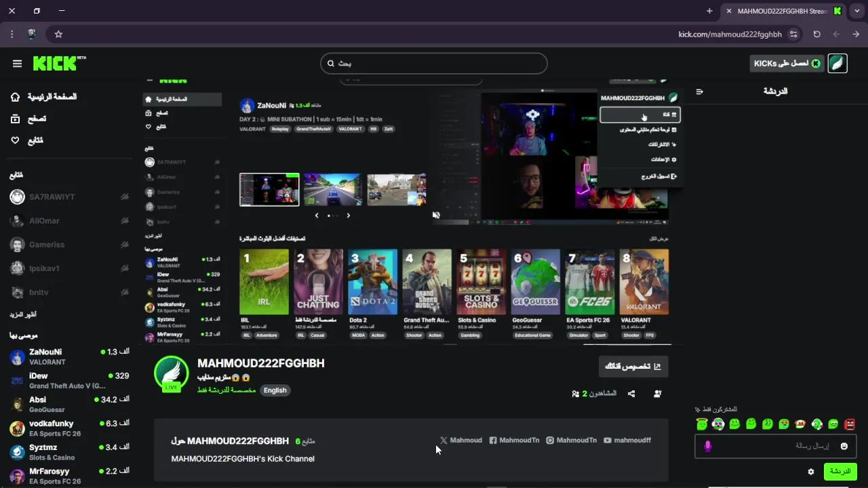Viewport: 868px width, 488px height.
Task: Open recommended channel vodkafunky
Action: point(69,428)
